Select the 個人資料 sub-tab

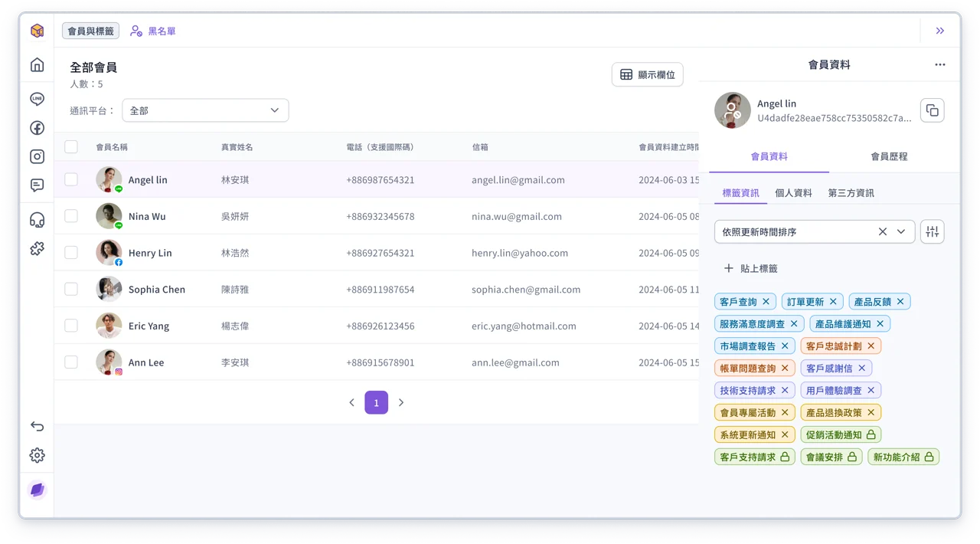793,193
